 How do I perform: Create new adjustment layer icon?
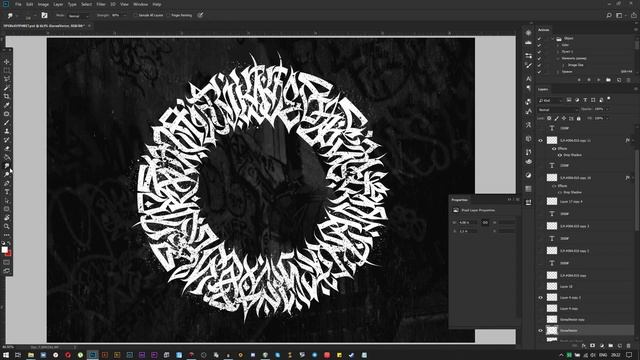click(x=601, y=345)
